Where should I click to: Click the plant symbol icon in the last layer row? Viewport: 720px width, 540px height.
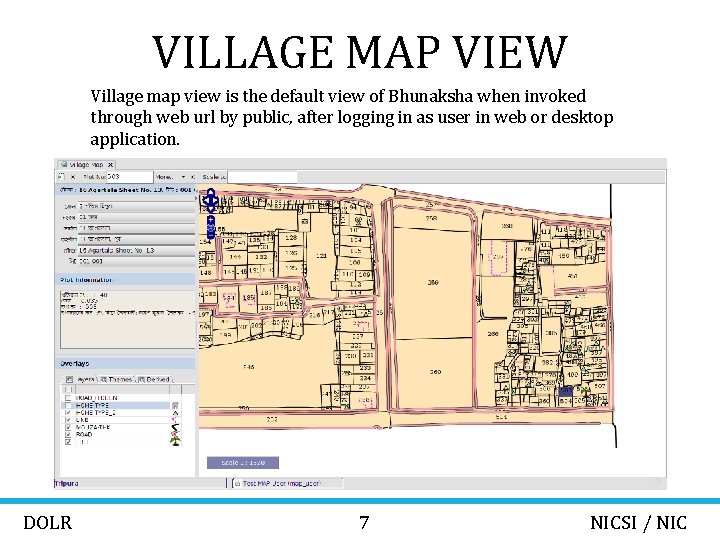coord(175,440)
